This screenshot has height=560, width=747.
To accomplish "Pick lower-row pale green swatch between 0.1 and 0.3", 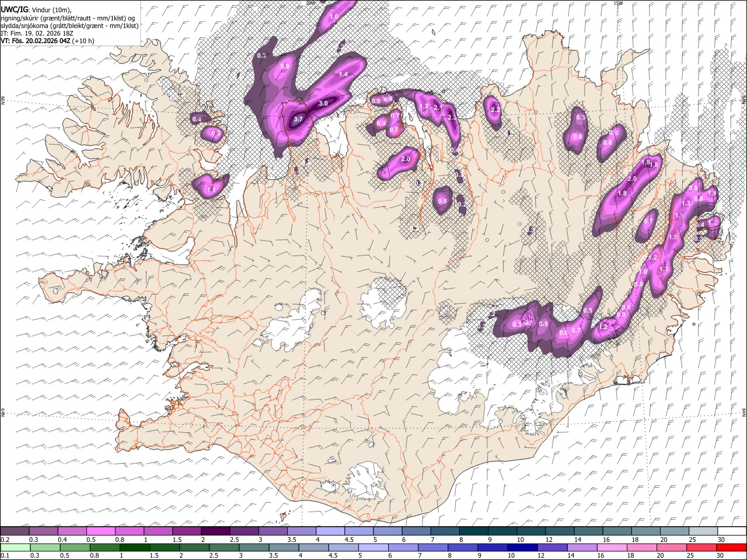I will [x=15, y=547].
